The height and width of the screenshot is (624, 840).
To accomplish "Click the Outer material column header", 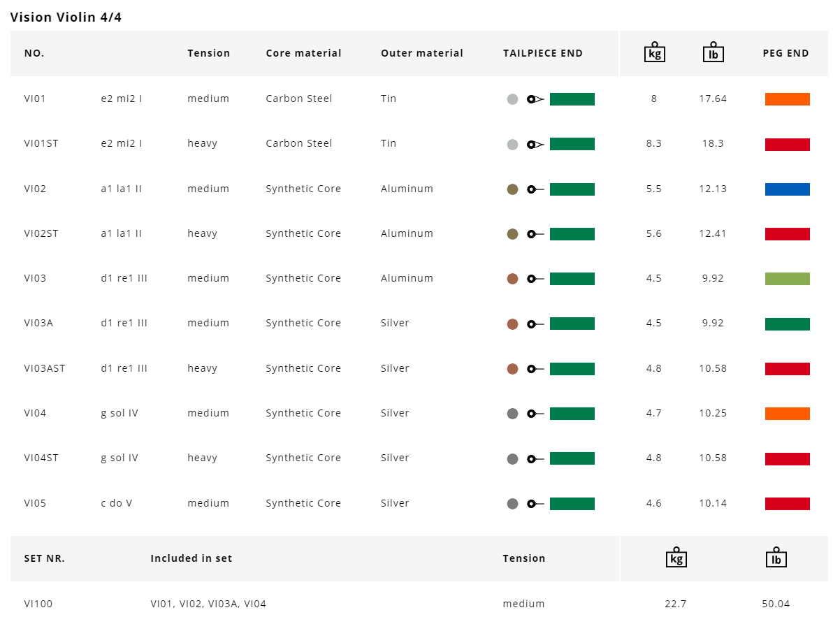I will coord(421,53).
